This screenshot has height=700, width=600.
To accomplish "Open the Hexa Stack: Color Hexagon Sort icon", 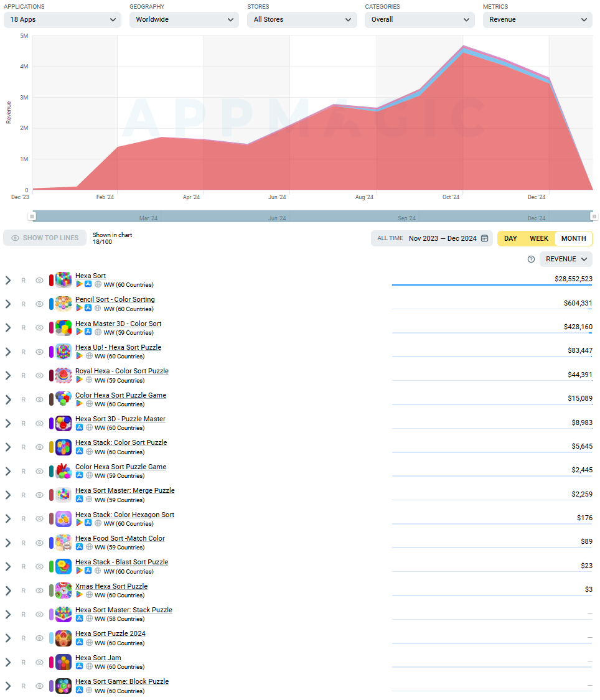I will 63,519.
